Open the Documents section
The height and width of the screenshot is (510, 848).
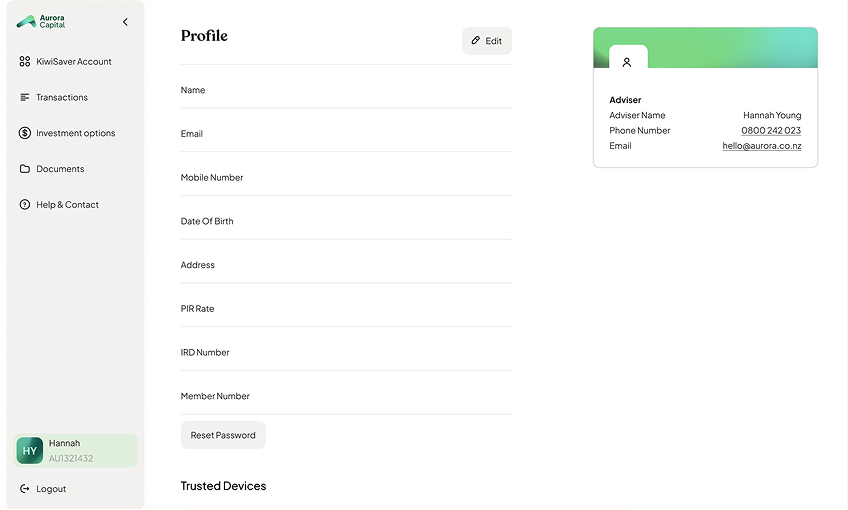[x=60, y=169]
